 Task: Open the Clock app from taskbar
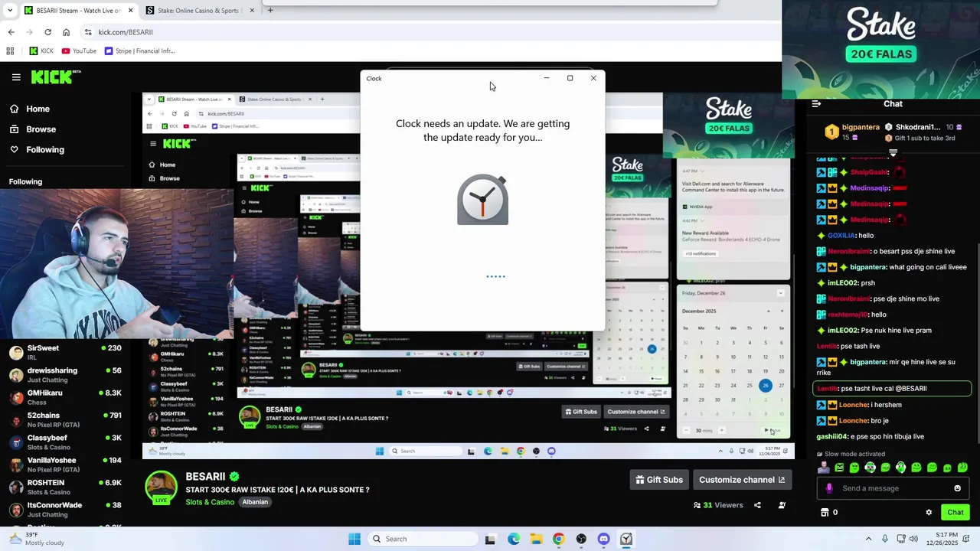tap(626, 539)
